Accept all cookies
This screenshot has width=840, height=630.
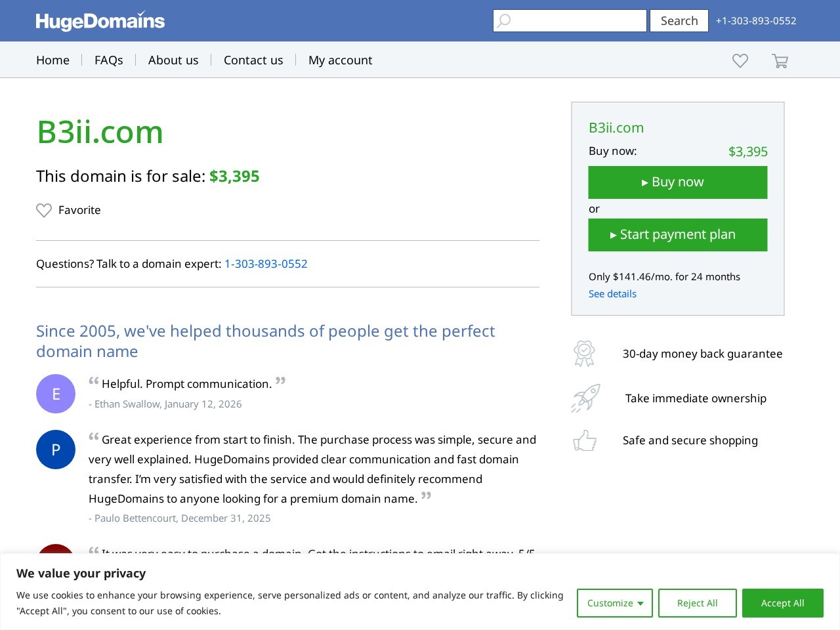pyautogui.click(x=782, y=603)
